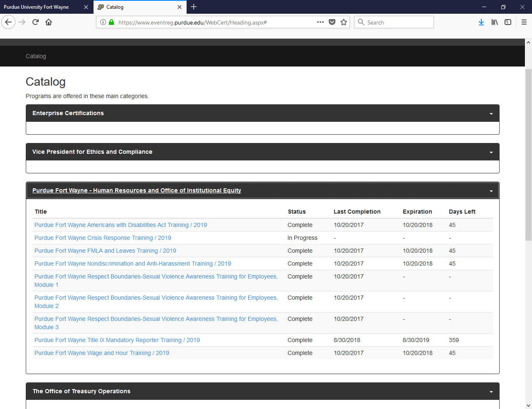Toggle the sidebar view
The image size is (532, 409).
(508, 22)
